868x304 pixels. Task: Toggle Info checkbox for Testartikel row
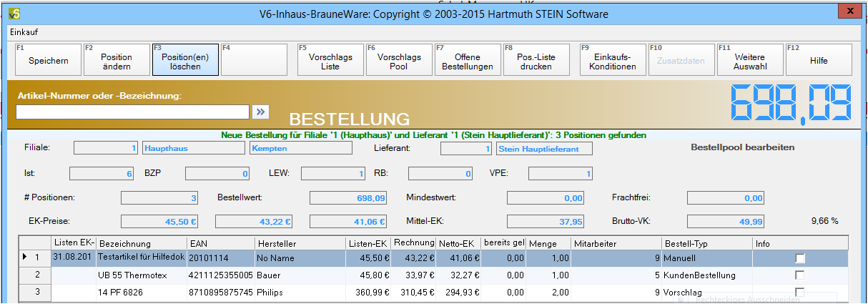tap(799, 258)
